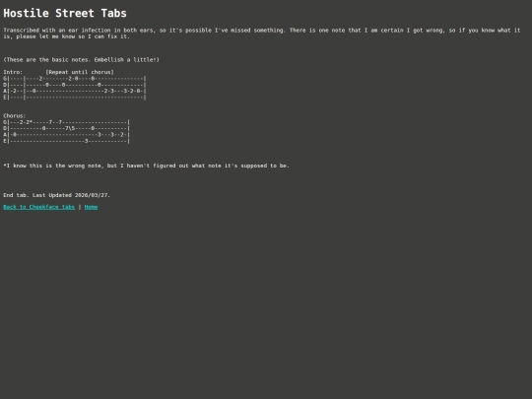
Task: Click the 'Transcribed with an ear infection' paragraph
Action: (x=262, y=33)
